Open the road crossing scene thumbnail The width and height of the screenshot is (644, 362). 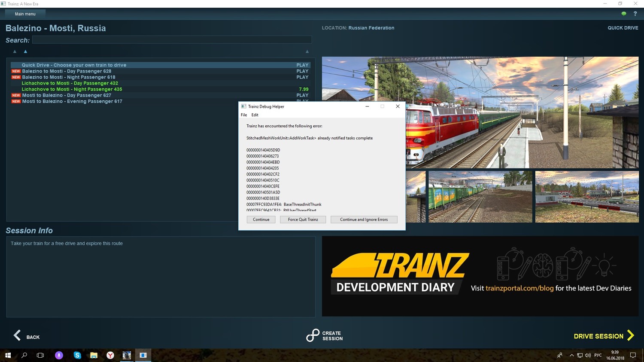pyautogui.click(x=587, y=196)
